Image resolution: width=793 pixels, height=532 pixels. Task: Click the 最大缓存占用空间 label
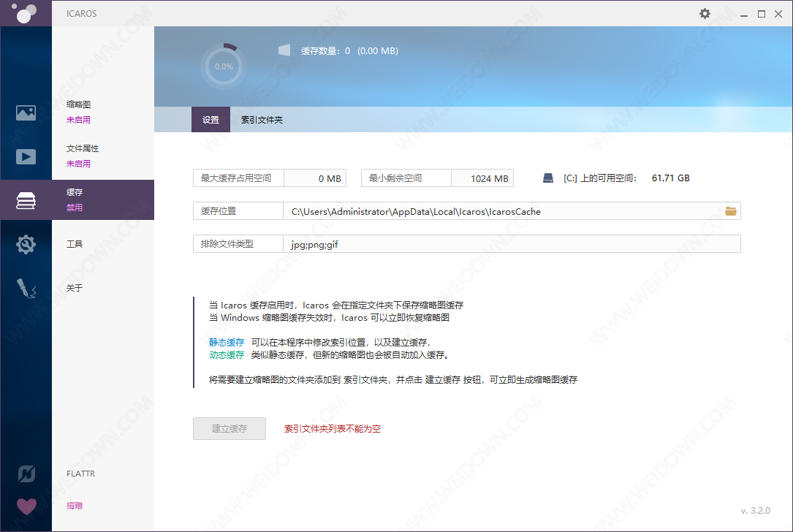point(236,178)
